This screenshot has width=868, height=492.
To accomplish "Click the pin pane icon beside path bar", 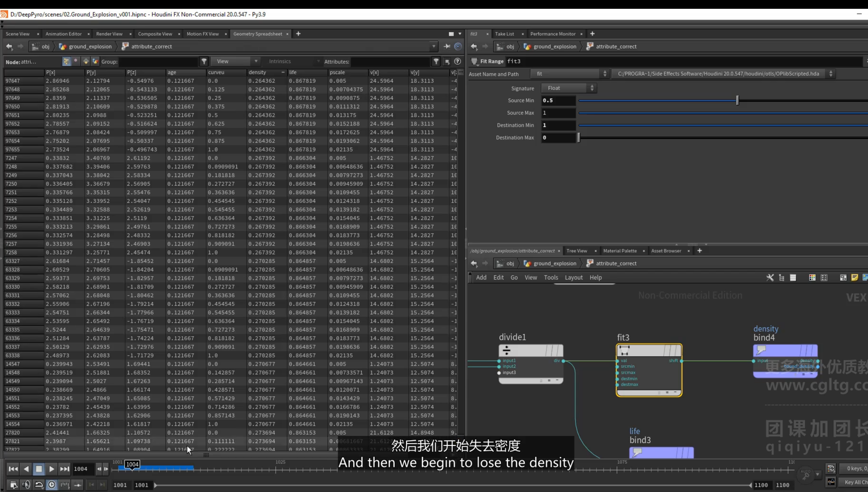I will (x=447, y=46).
